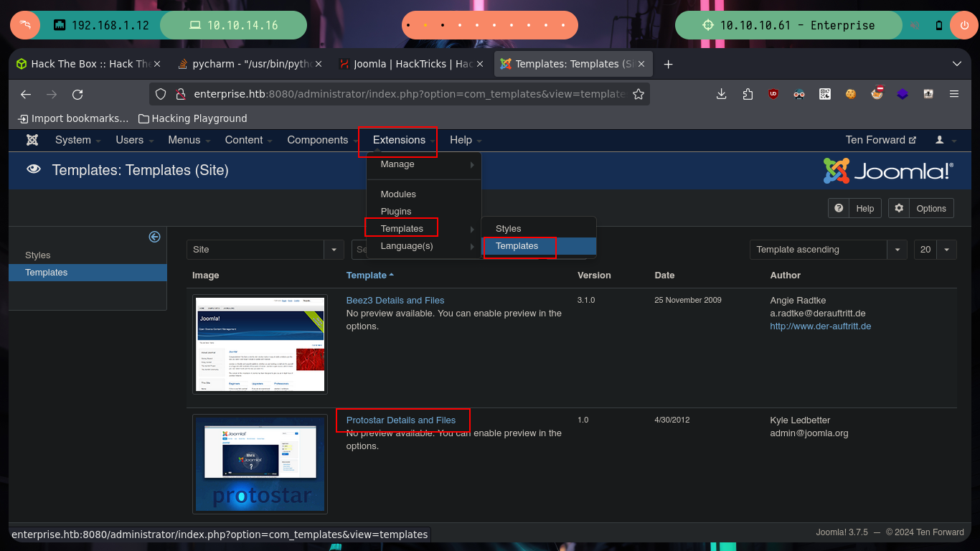Open the 20 items-per-page dropdown
This screenshot has height=551, width=980.
[935, 250]
